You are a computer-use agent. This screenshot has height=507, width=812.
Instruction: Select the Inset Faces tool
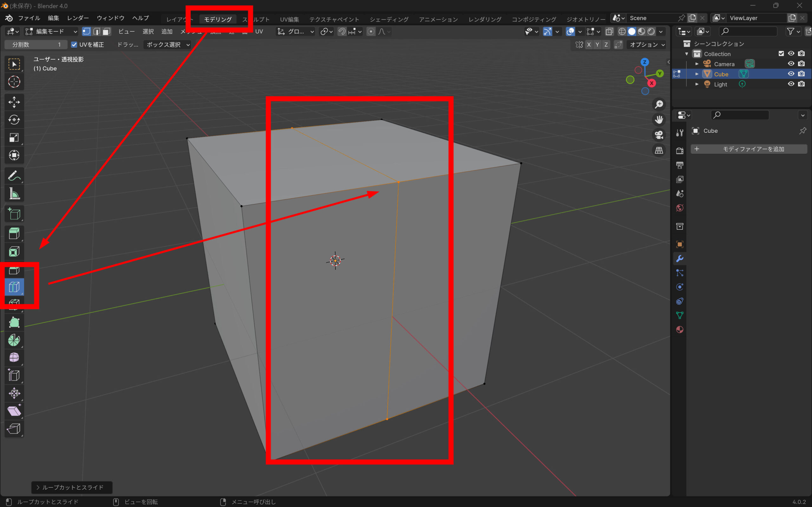pyautogui.click(x=14, y=252)
